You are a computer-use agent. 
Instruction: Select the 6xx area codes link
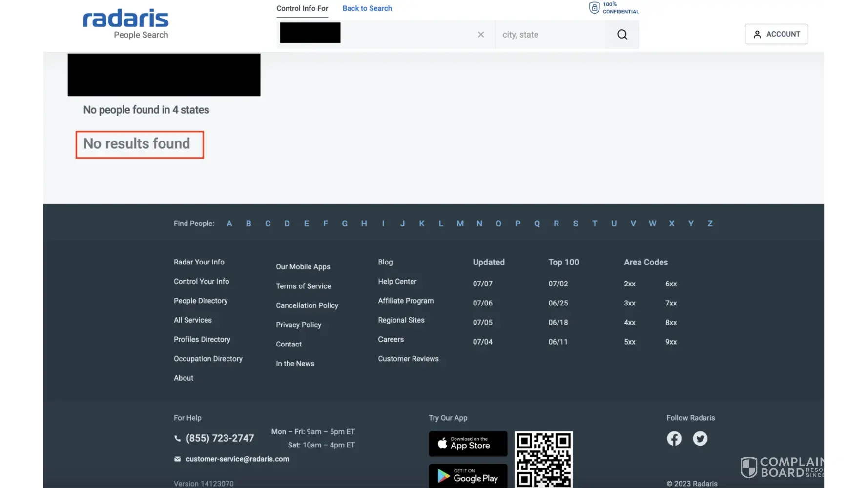click(x=671, y=284)
